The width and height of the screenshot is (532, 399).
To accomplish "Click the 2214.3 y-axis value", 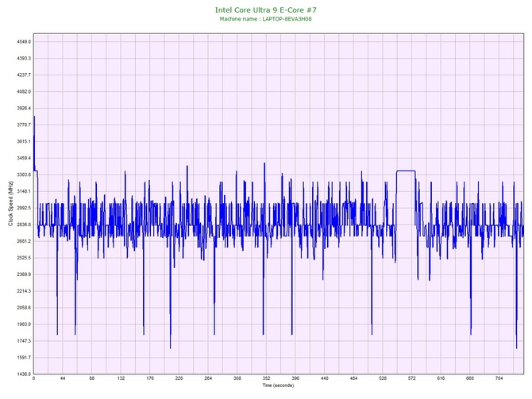I will (24, 291).
